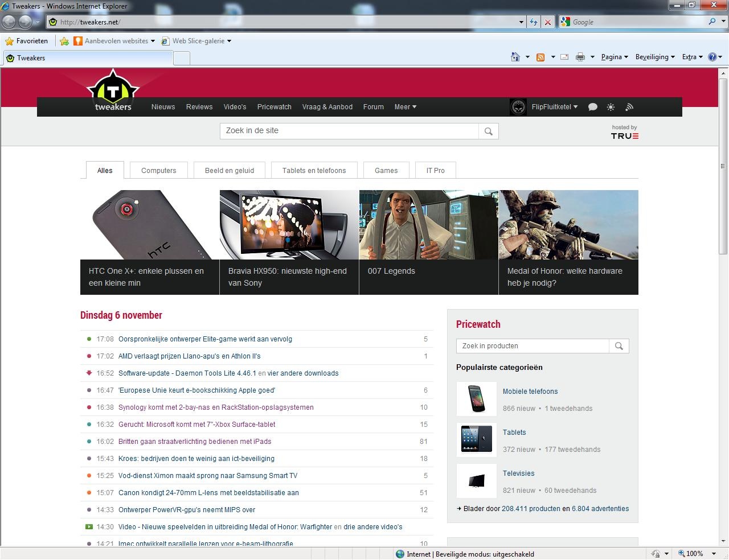Screen dimensions: 729x560
Task: Open a new browser tab
Action: tap(182, 58)
